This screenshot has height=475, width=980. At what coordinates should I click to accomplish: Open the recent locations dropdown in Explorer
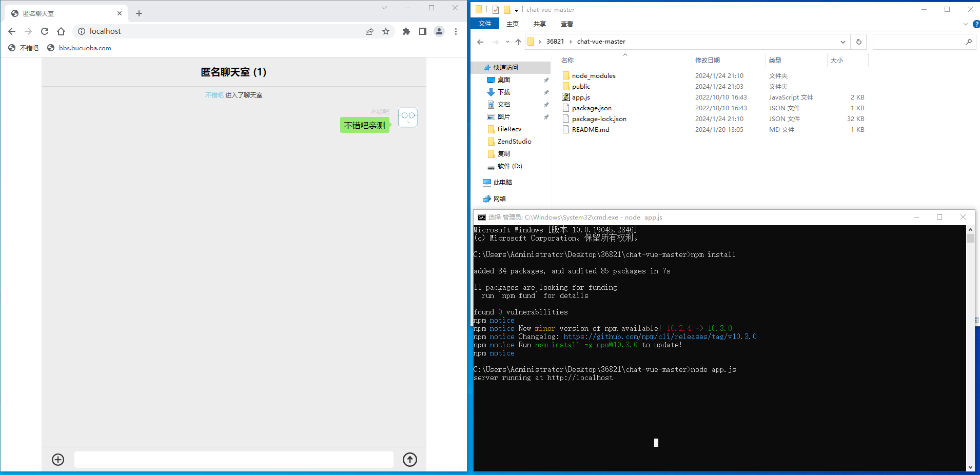coord(507,42)
